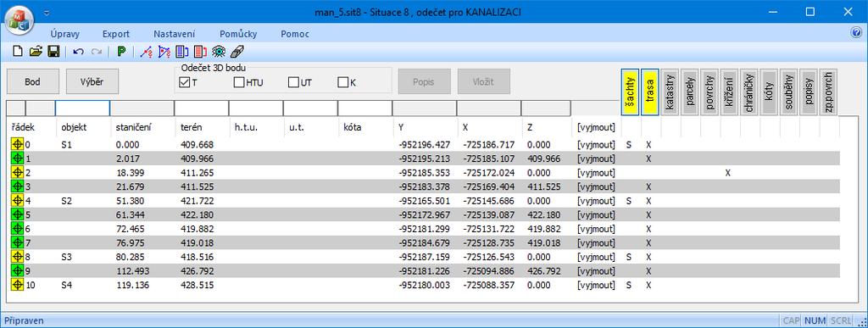Click the red column toolbar icon
The width and height of the screenshot is (868, 328).
point(200,52)
